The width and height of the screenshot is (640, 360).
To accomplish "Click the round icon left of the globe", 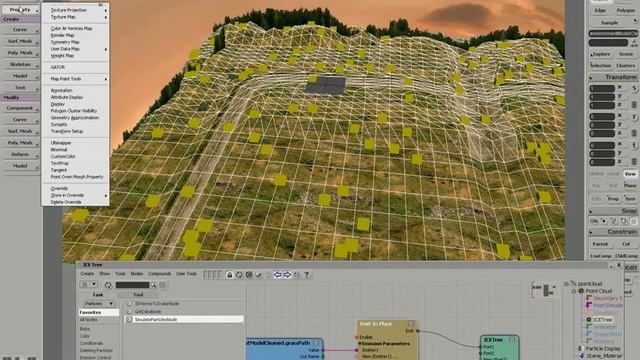I will [x=249, y=275].
